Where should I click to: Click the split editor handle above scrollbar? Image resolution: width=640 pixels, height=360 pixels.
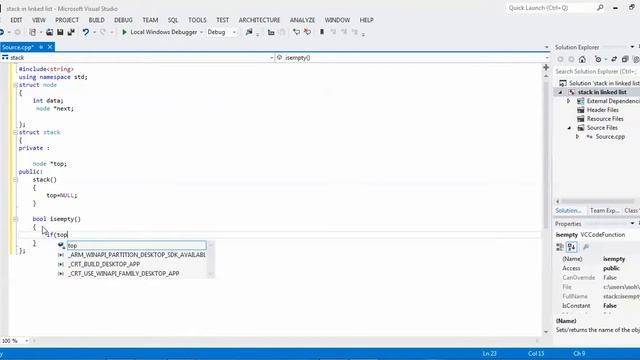click(546, 67)
